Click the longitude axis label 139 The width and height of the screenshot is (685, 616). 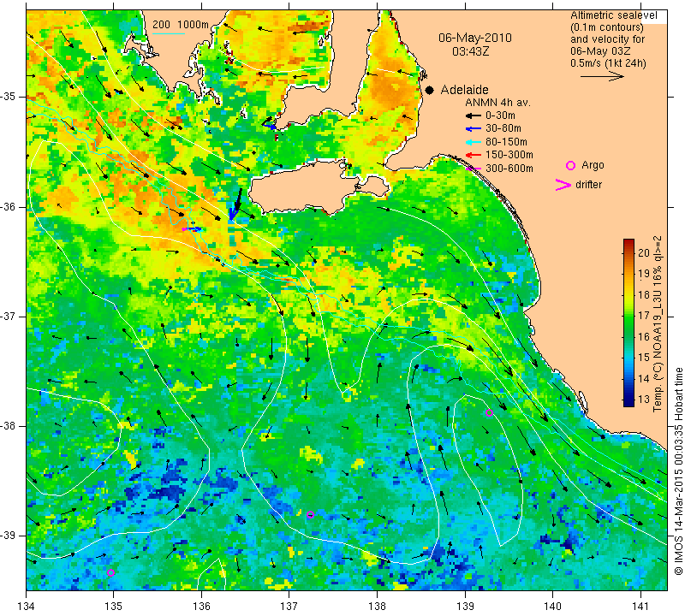pos(465,607)
